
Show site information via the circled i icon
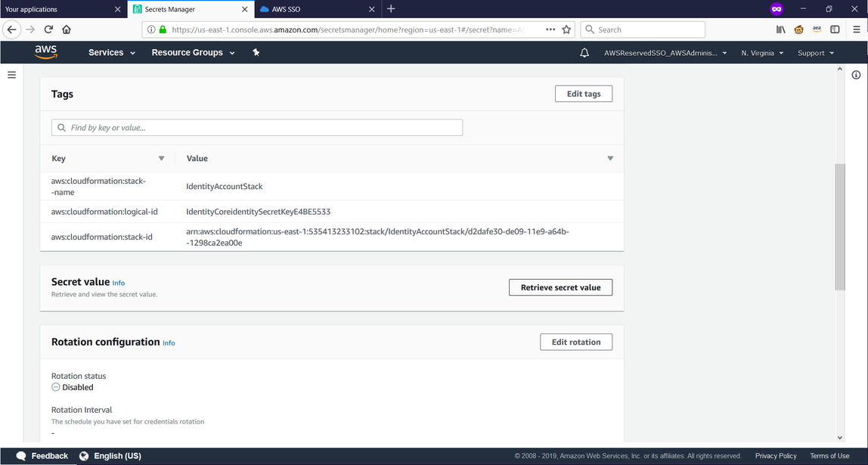point(151,29)
